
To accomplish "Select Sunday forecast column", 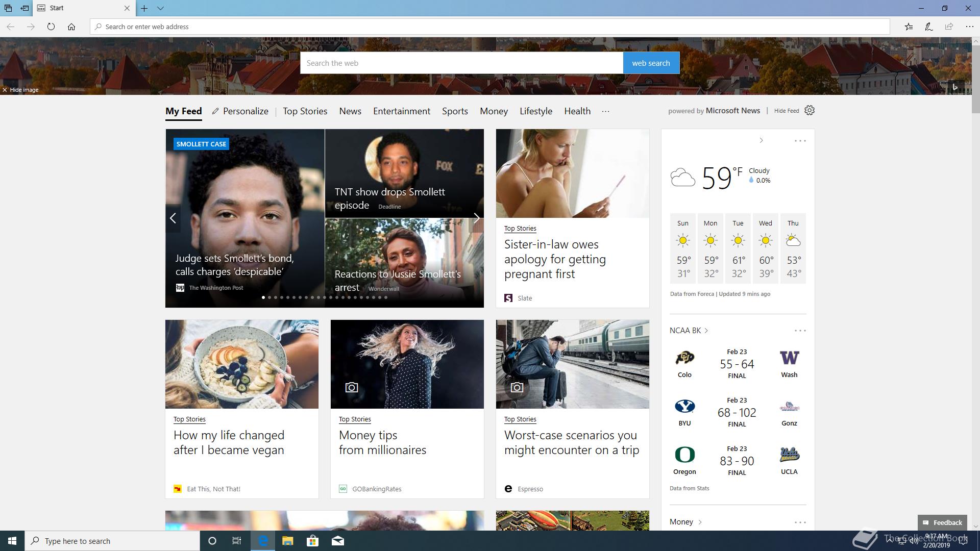I will pos(683,248).
